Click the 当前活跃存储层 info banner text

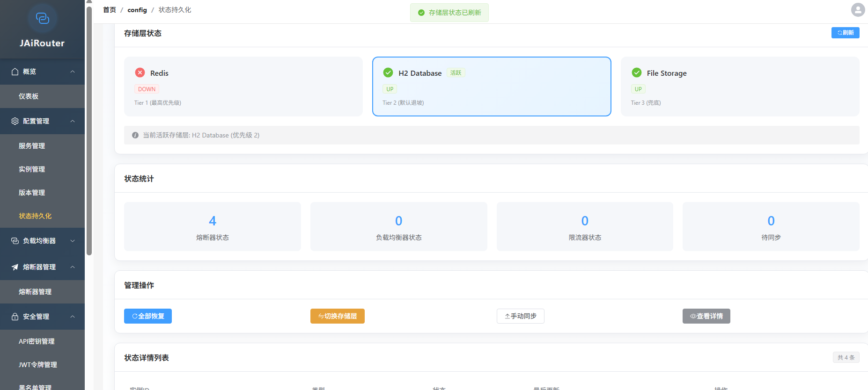201,135
